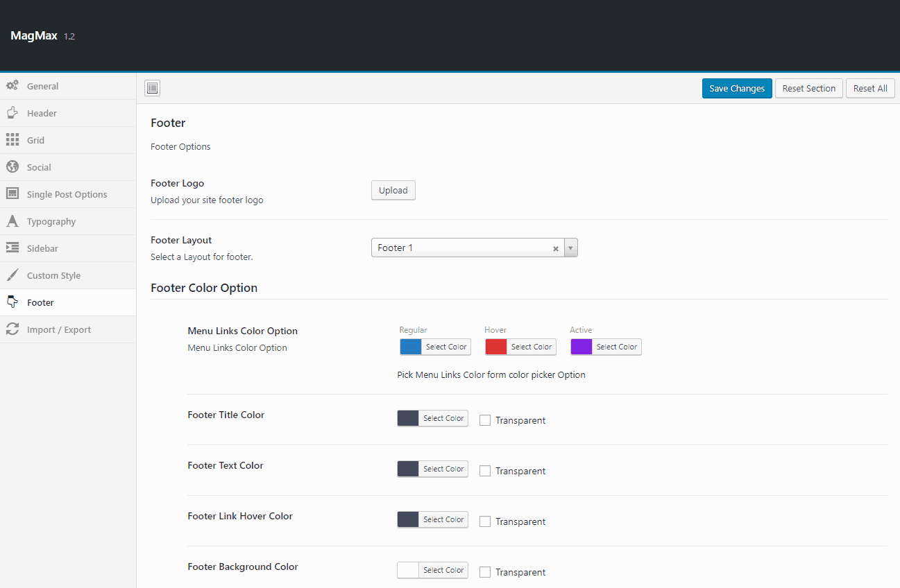This screenshot has height=588, width=900.
Task: Click the Social globe icon
Action: click(x=12, y=167)
